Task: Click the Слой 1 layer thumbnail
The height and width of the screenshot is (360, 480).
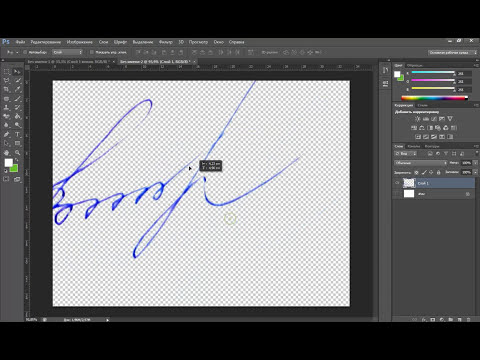Action: 409,183
